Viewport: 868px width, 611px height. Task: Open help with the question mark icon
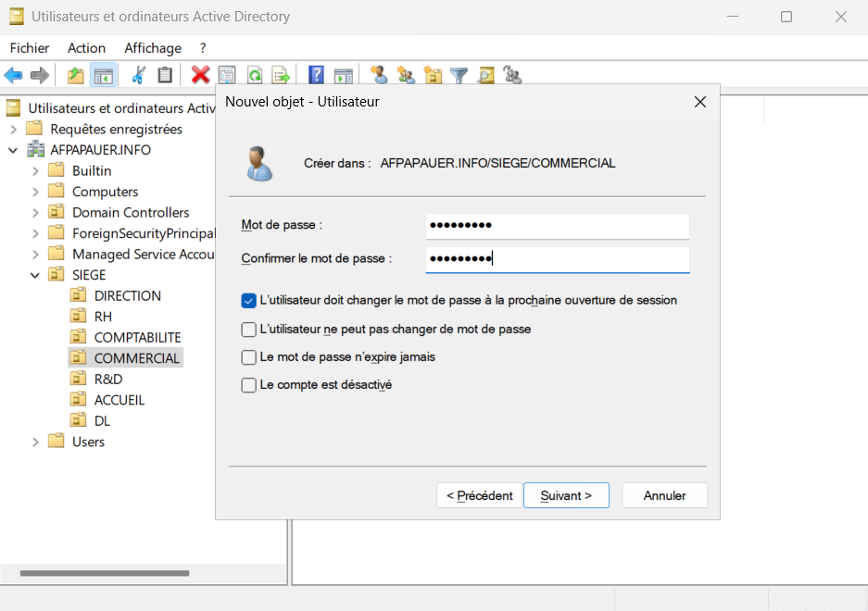(x=316, y=75)
